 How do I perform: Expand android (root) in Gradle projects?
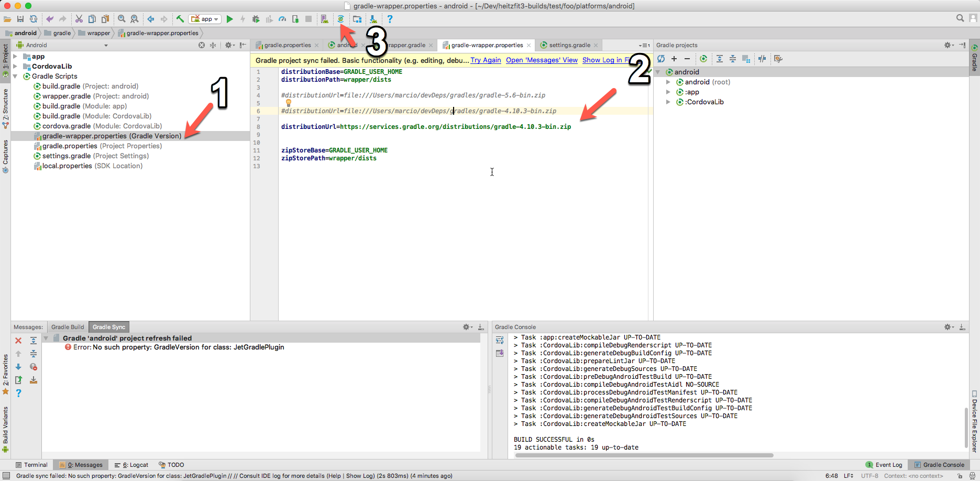[668, 82]
